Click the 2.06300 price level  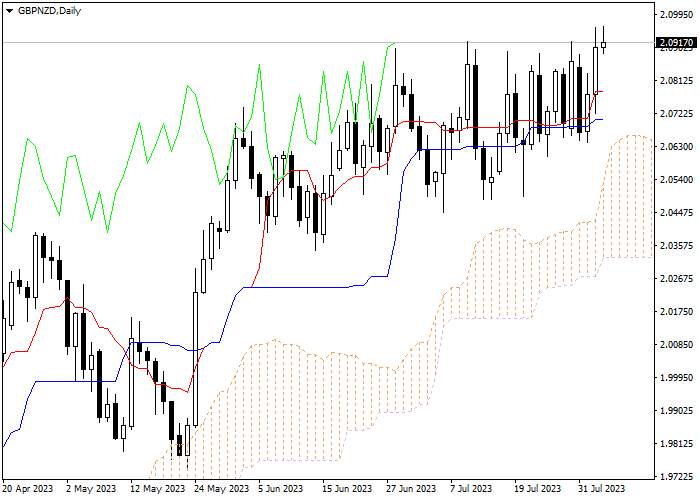(x=676, y=147)
